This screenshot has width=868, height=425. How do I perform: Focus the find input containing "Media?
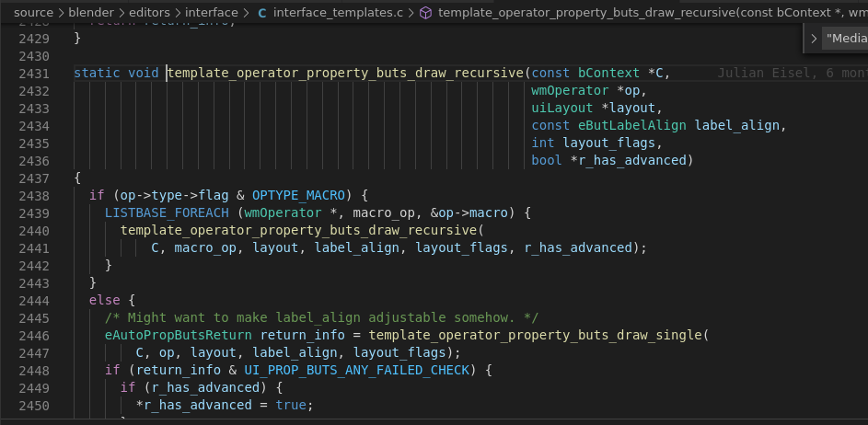click(x=846, y=39)
